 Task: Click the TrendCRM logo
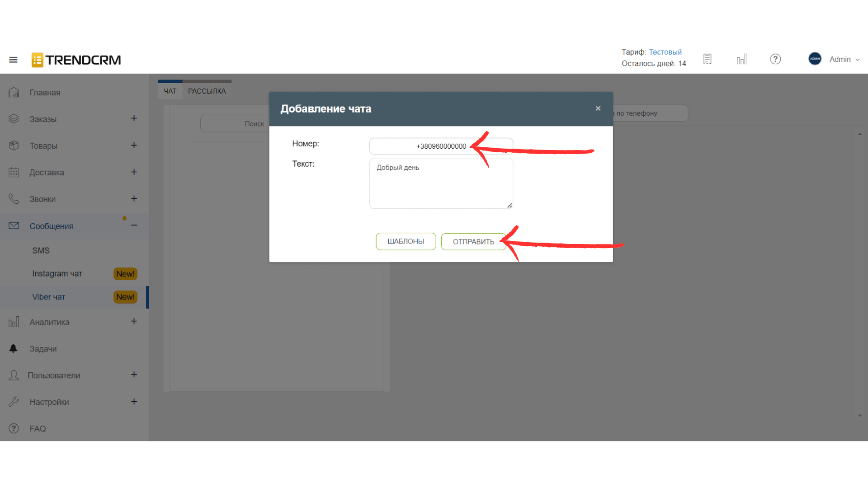(x=76, y=60)
